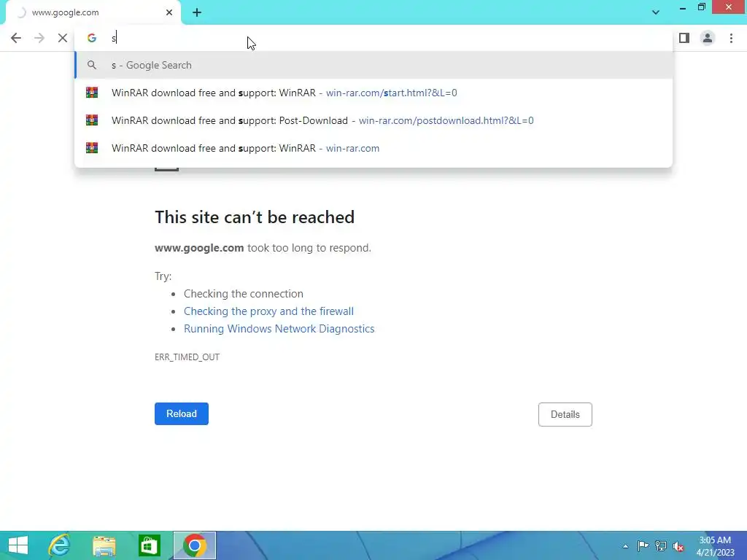The height and width of the screenshot is (560, 747).
Task: Select the 's - Google Search' suggestion
Action: tap(373, 65)
